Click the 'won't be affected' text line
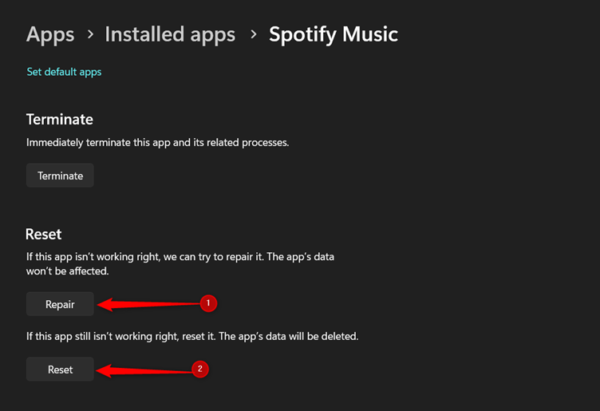 (x=67, y=271)
